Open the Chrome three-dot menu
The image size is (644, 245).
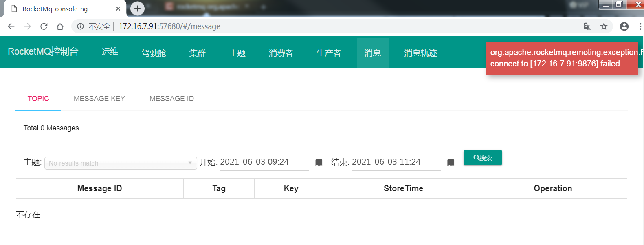640,26
